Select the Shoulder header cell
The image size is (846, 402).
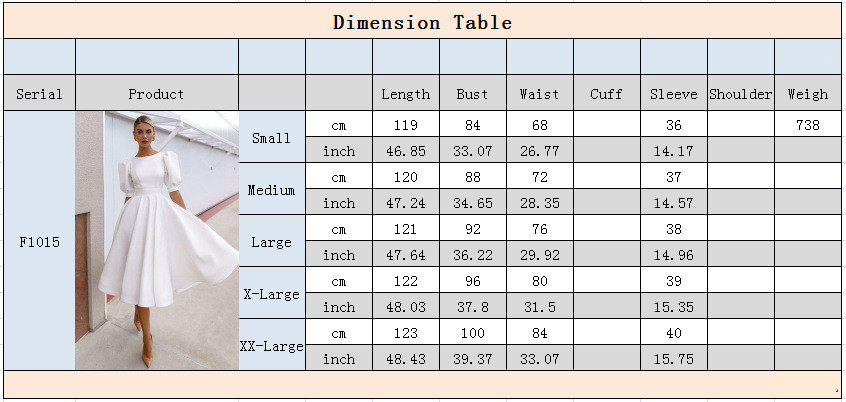point(741,93)
